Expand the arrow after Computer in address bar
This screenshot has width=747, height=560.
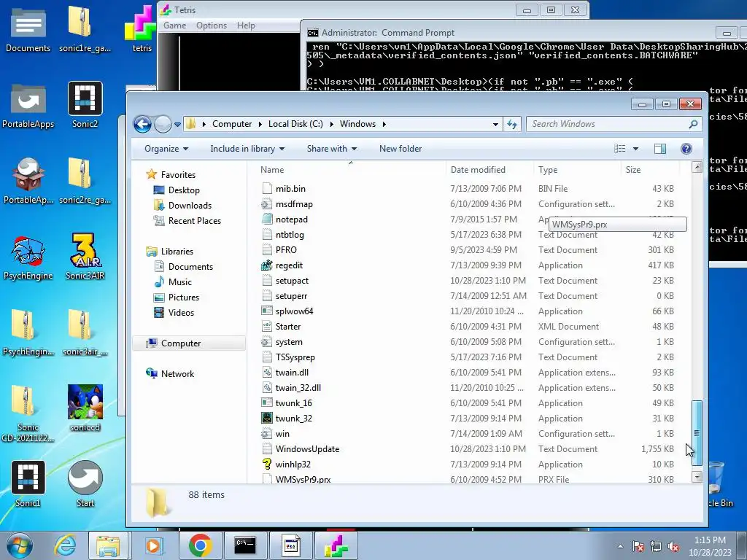260,124
